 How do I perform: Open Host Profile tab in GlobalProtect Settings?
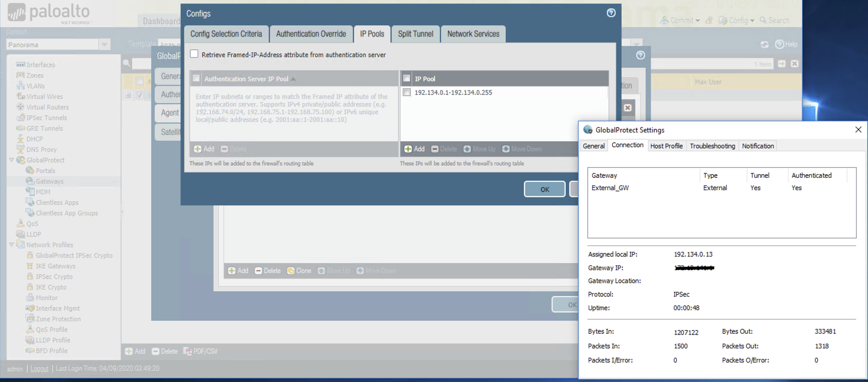click(x=666, y=146)
